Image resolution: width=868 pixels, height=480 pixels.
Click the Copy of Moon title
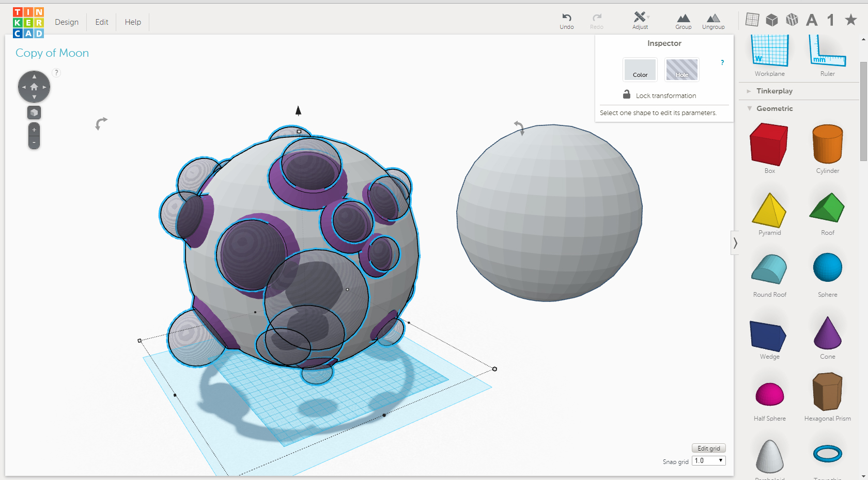pyautogui.click(x=52, y=53)
